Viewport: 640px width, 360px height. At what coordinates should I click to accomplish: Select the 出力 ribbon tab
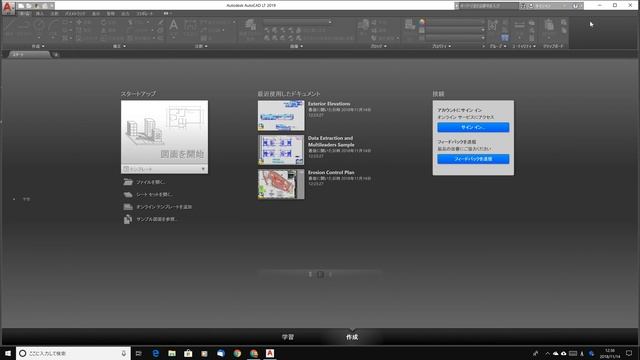(x=125, y=14)
